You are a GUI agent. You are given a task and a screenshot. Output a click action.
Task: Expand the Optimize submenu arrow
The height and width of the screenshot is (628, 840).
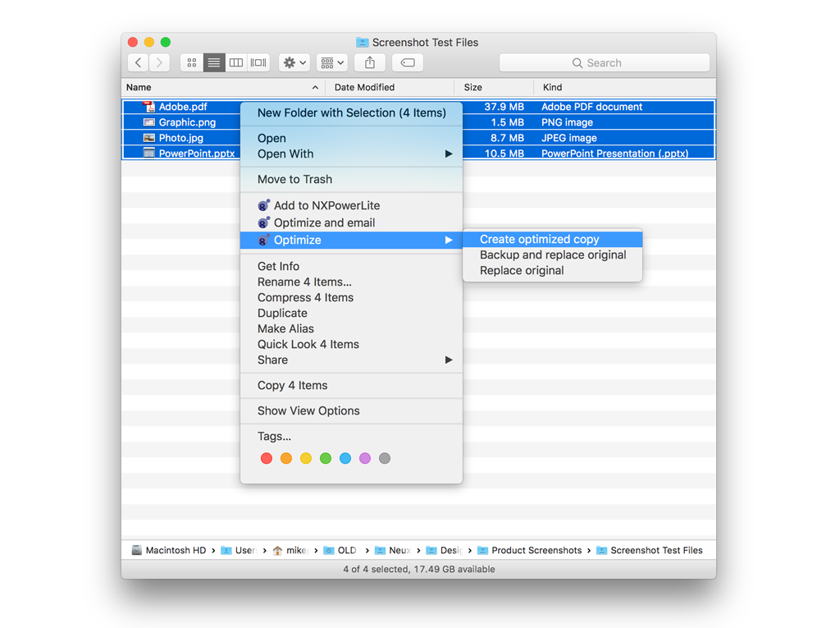pyautogui.click(x=449, y=240)
